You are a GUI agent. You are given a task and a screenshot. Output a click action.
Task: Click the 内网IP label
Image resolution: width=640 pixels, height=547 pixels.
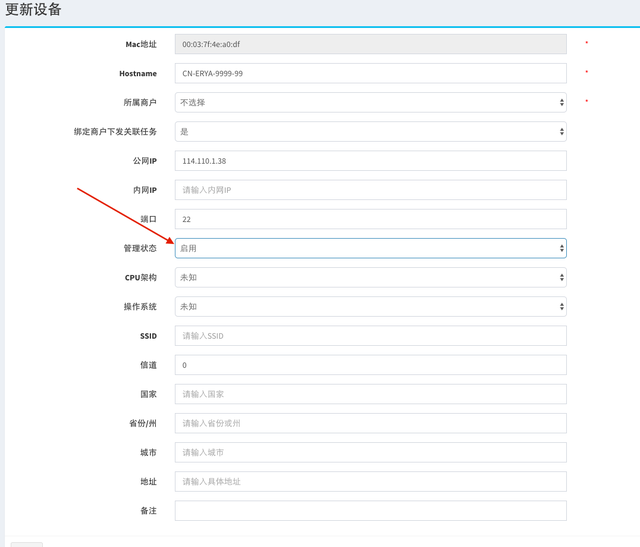pos(144,190)
